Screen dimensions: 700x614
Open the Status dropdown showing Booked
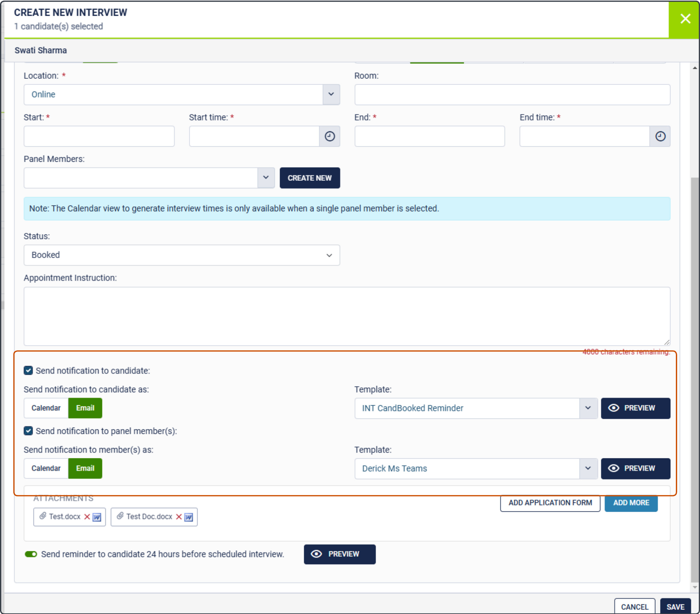pyautogui.click(x=182, y=255)
